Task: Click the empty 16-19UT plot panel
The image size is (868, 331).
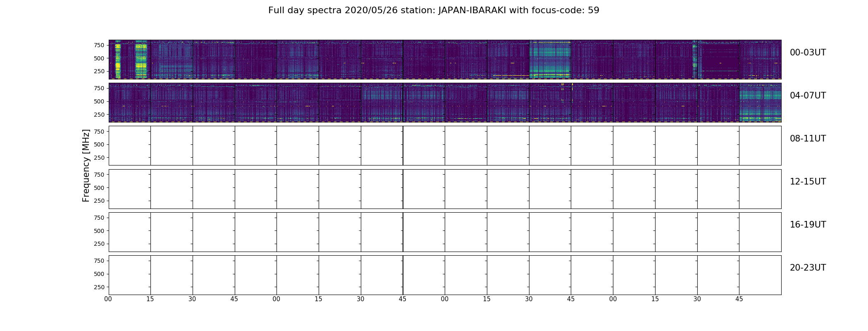Action: click(x=445, y=232)
